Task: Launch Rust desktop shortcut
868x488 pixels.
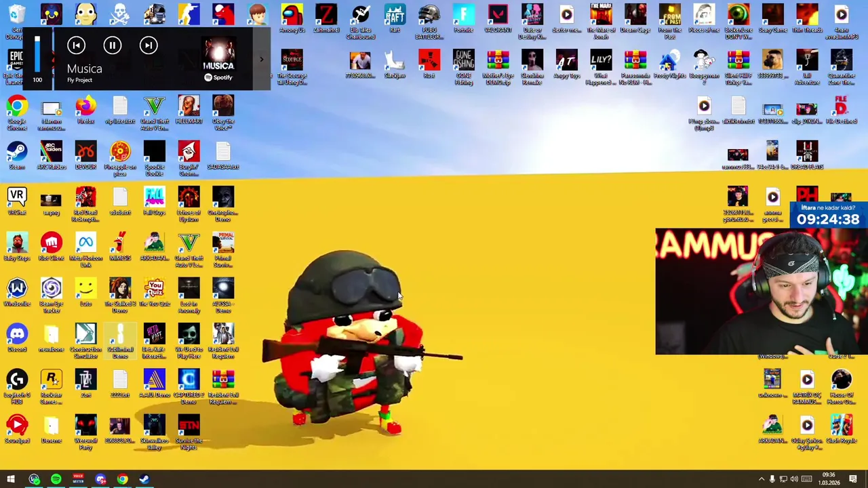Action: pos(429,64)
